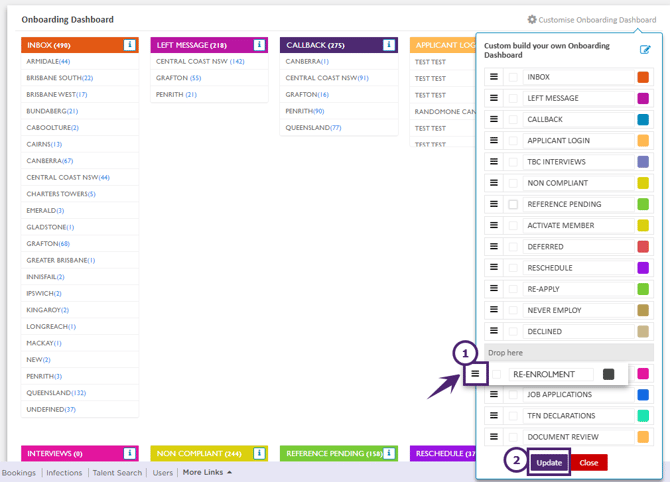Click the red Close button
Screen dimensions: 670x482
pos(589,462)
